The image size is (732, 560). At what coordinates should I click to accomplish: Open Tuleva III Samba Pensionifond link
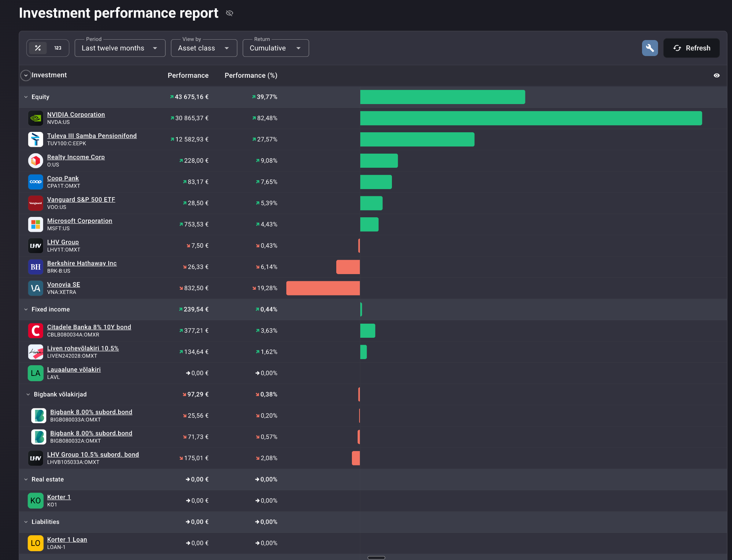click(x=92, y=136)
